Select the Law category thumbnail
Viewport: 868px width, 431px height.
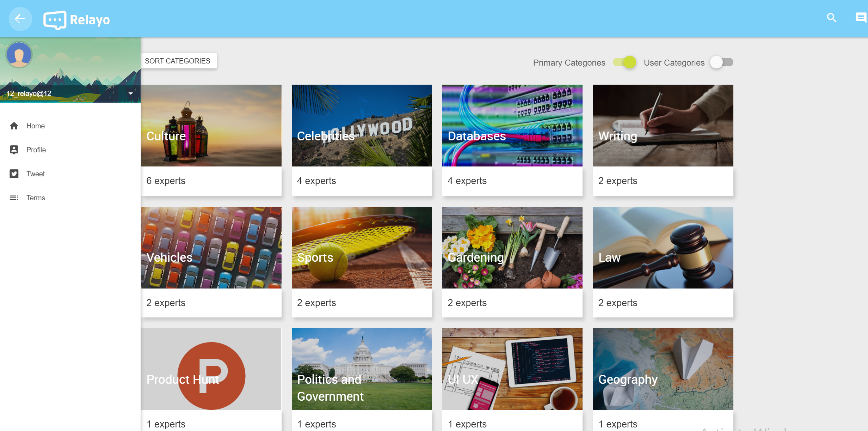pyautogui.click(x=663, y=248)
